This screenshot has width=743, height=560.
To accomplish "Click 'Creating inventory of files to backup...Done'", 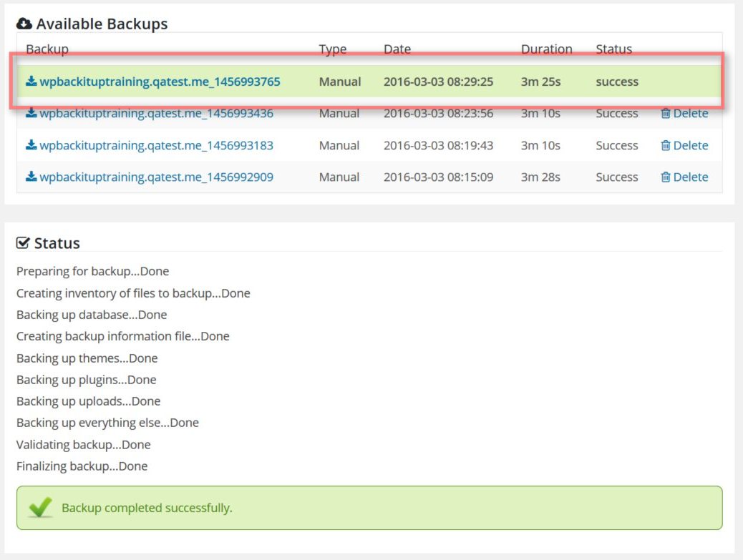I will pyautogui.click(x=133, y=293).
